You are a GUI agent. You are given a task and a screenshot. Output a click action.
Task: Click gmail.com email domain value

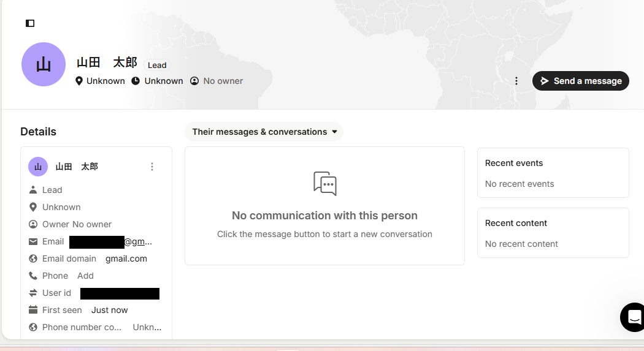(126, 259)
